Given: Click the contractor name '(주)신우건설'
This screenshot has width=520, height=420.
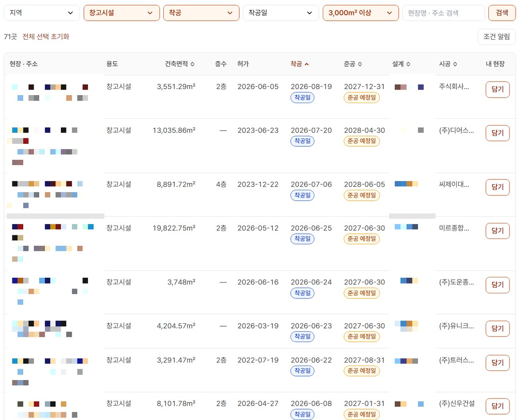Looking at the screenshot, I should (x=457, y=404).
